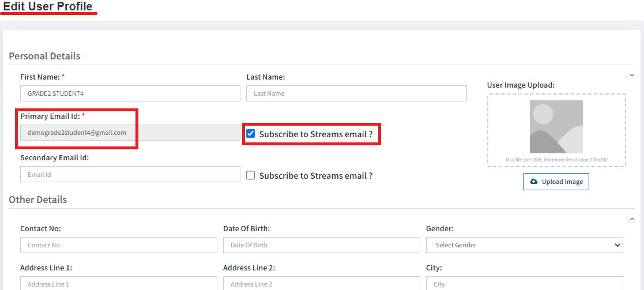Click into the First Name field
The height and width of the screenshot is (290, 644).
[130, 93]
